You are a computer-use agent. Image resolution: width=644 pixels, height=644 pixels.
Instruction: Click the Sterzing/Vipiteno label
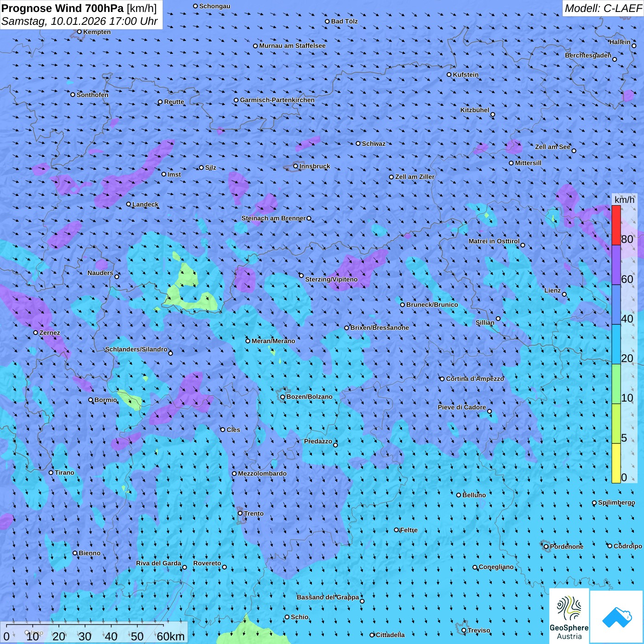click(331, 279)
